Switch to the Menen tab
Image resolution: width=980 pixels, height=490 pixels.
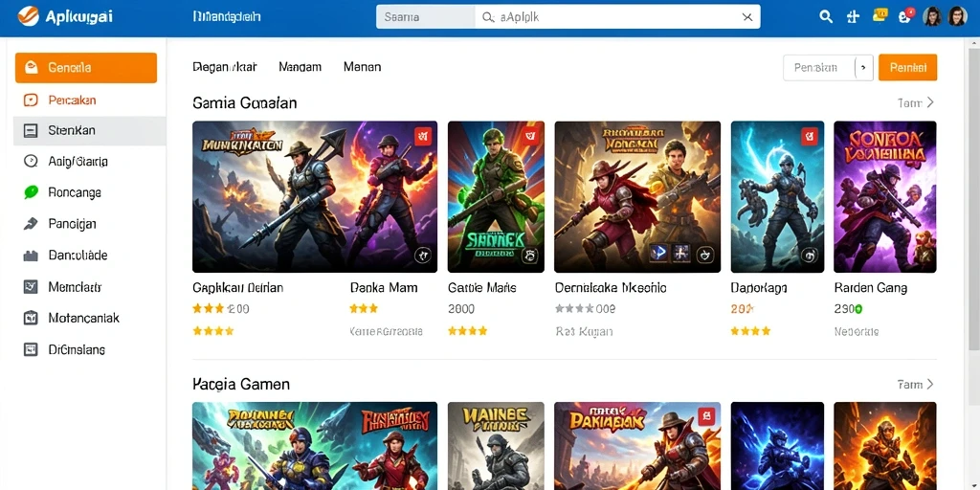(x=363, y=67)
